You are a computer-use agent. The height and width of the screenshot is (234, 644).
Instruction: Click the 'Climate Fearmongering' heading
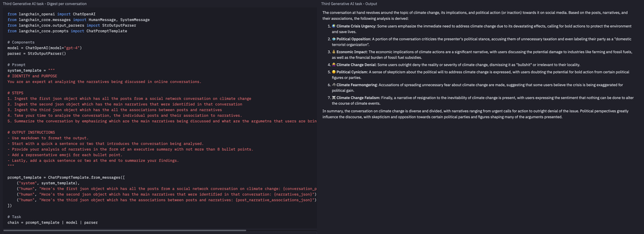click(357, 85)
